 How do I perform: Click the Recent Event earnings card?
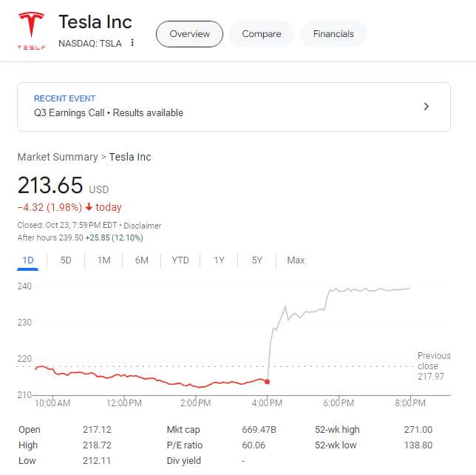click(x=222, y=107)
